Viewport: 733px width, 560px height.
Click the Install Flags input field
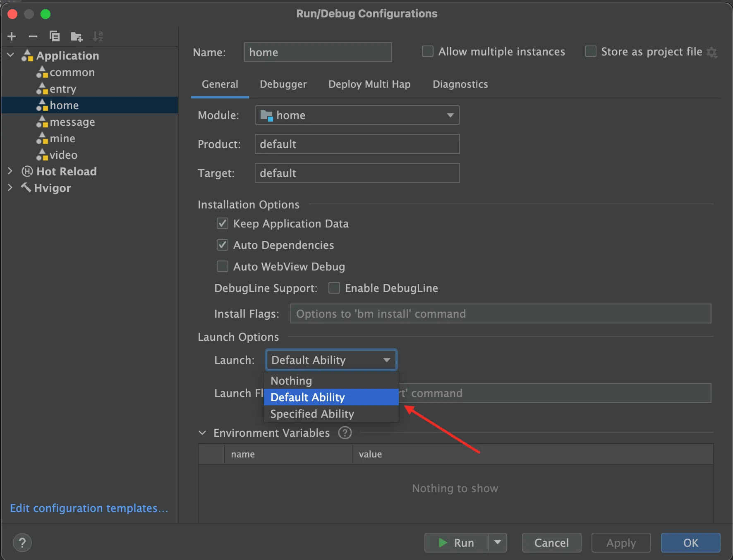pos(501,314)
